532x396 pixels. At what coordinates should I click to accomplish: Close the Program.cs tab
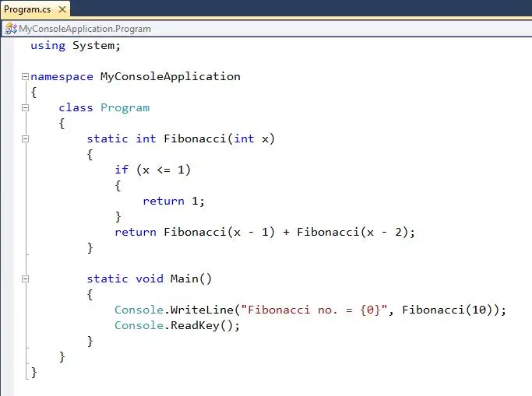point(62,9)
